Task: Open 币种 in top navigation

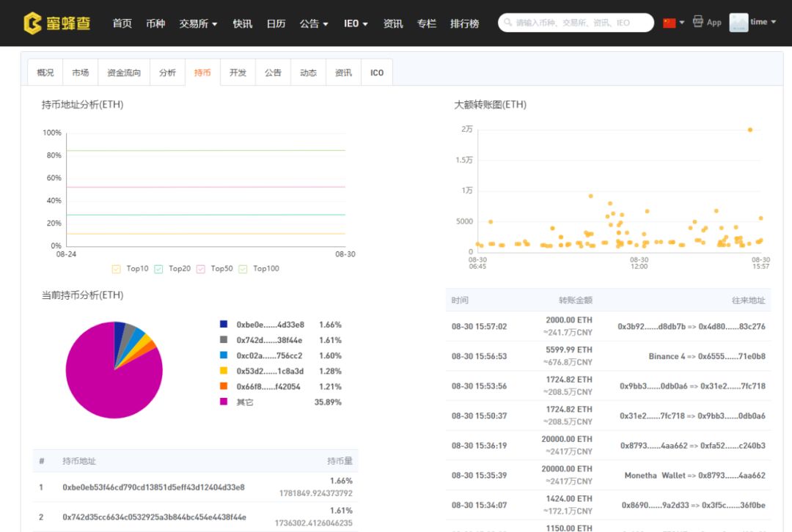Action: tap(155, 23)
